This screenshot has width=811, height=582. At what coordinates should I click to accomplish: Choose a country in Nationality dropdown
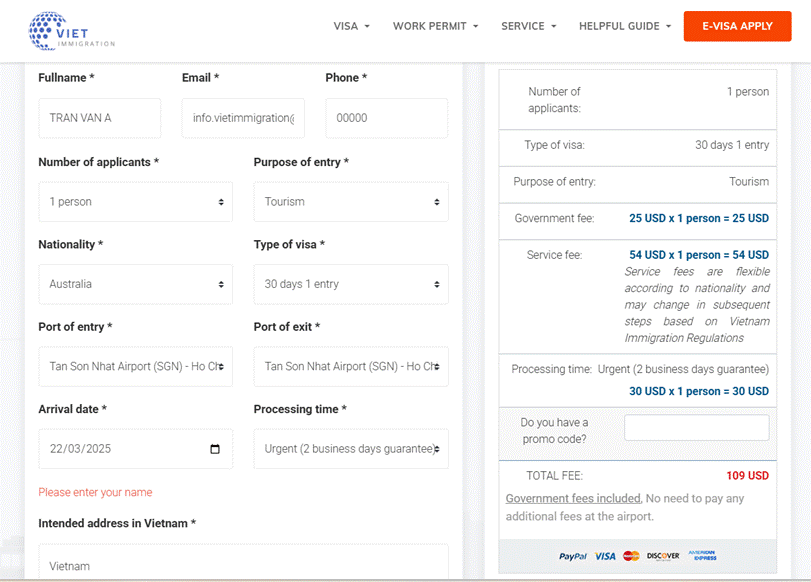(135, 284)
